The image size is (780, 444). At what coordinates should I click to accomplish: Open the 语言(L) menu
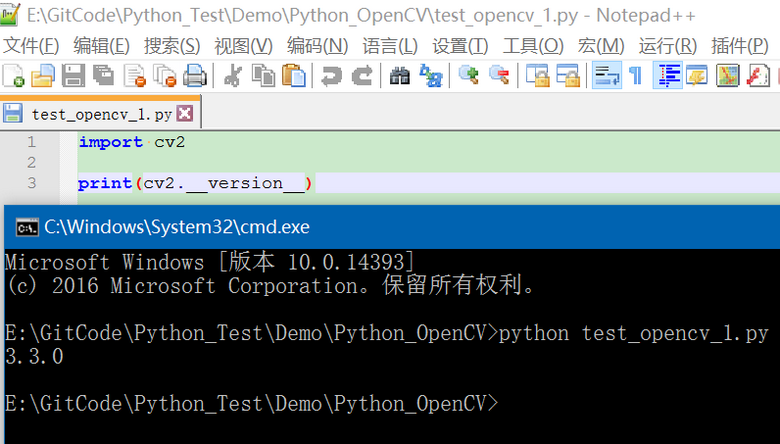coord(390,46)
